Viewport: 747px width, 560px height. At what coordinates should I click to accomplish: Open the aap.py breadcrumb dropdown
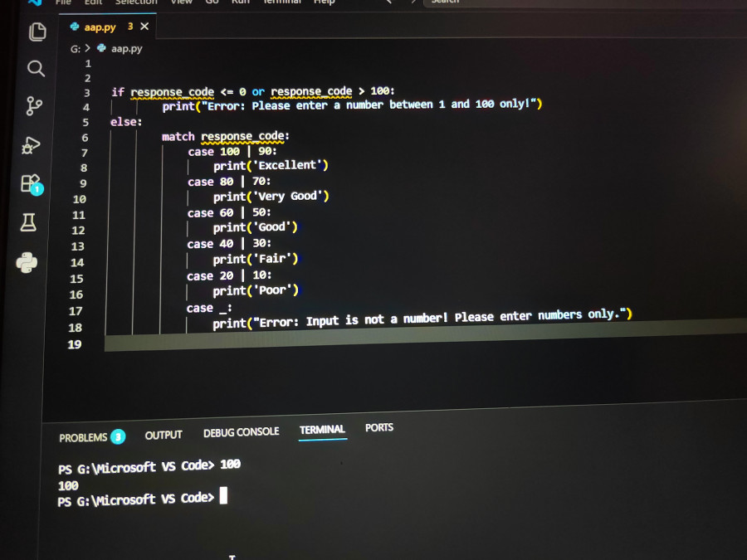pos(126,49)
